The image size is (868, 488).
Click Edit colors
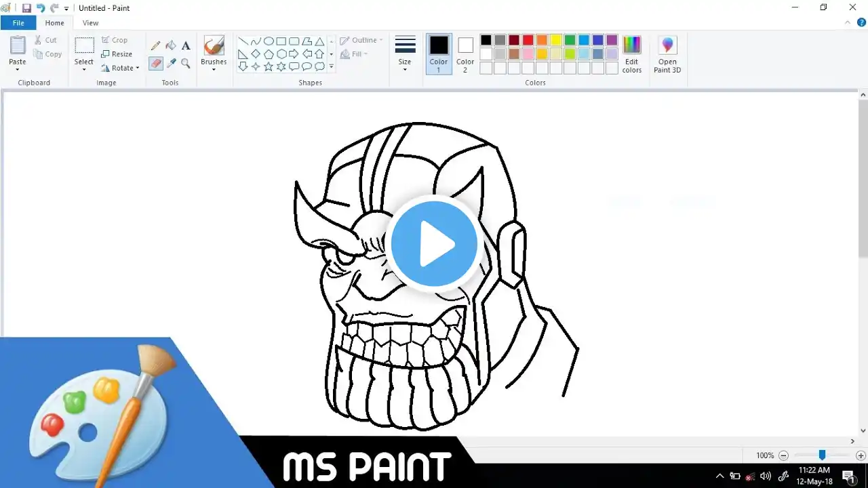pyautogui.click(x=632, y=54)
